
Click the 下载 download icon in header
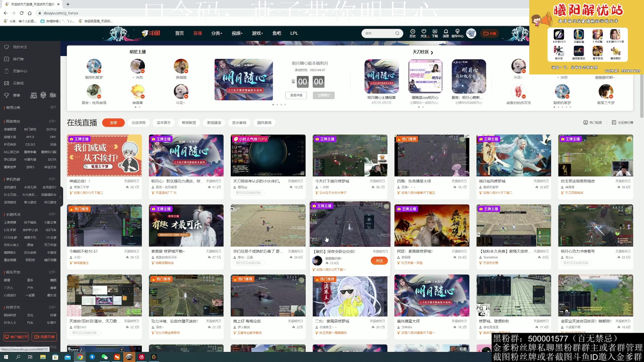(435, 32)
